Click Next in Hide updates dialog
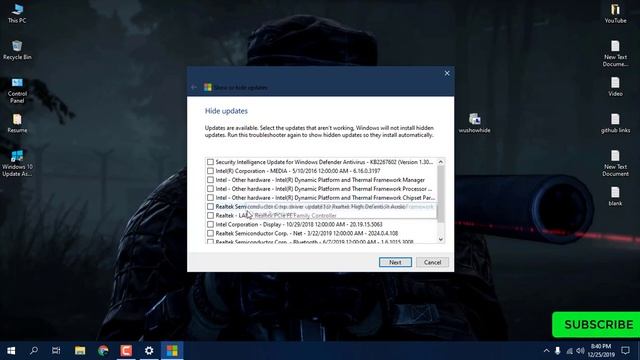Screen dimensions: 640x360 tap(395, 262)
